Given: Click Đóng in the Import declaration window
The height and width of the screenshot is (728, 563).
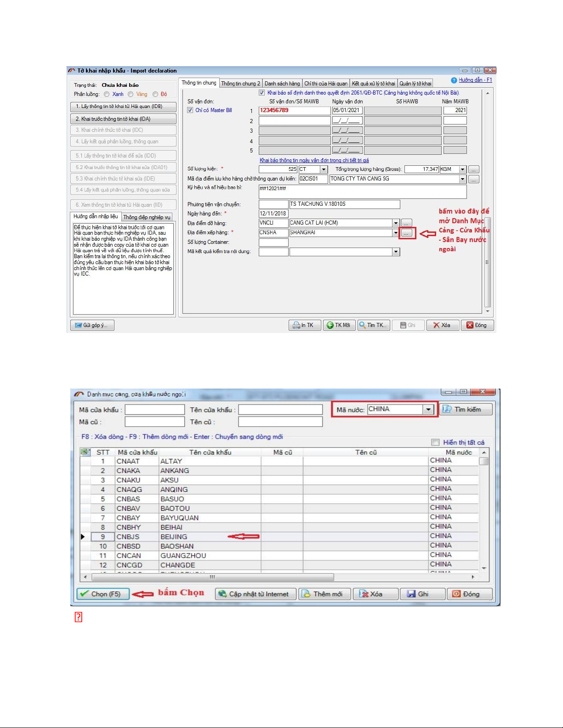Looking at the screenshot, I should 478,325.
